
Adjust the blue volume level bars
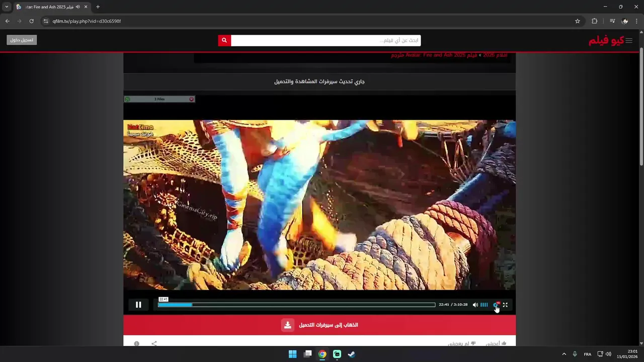pos(484,305)
